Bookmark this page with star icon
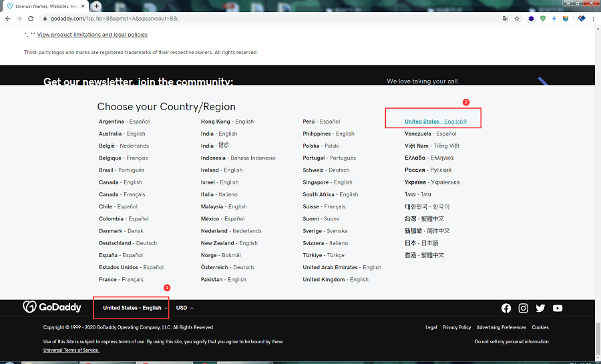This screenshot has width=601, height=364. 517,19
